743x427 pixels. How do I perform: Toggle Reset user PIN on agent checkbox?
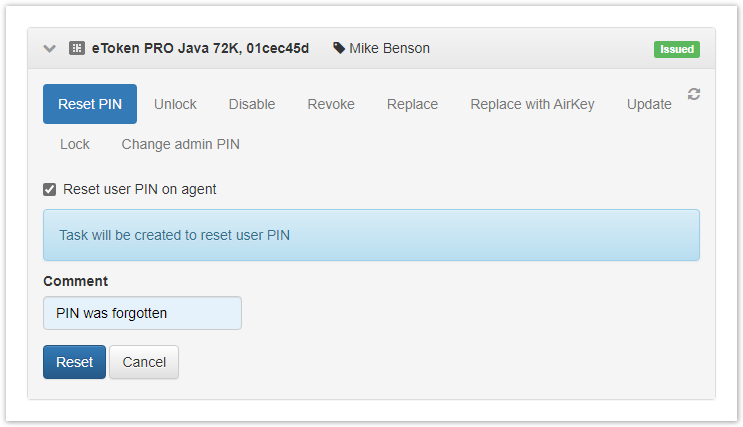pos(50,189)
